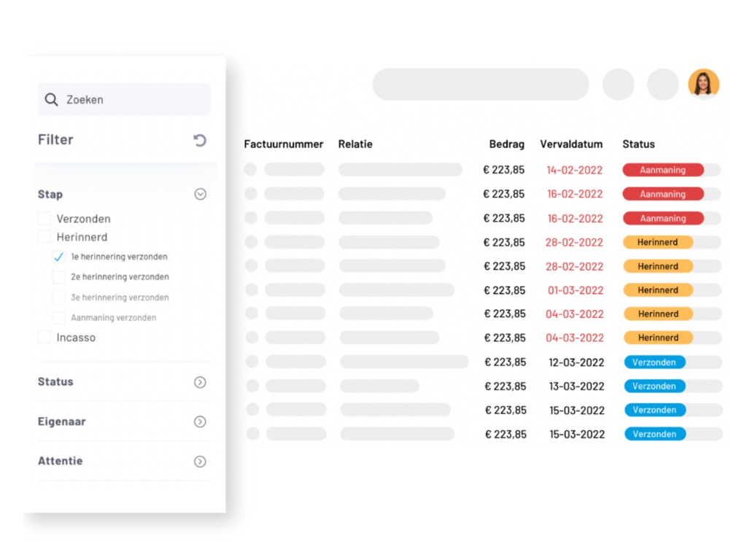The width and height of the screenshot is (747, 560).
Task: Expand the Status filter section
Action: pos(200,382)
